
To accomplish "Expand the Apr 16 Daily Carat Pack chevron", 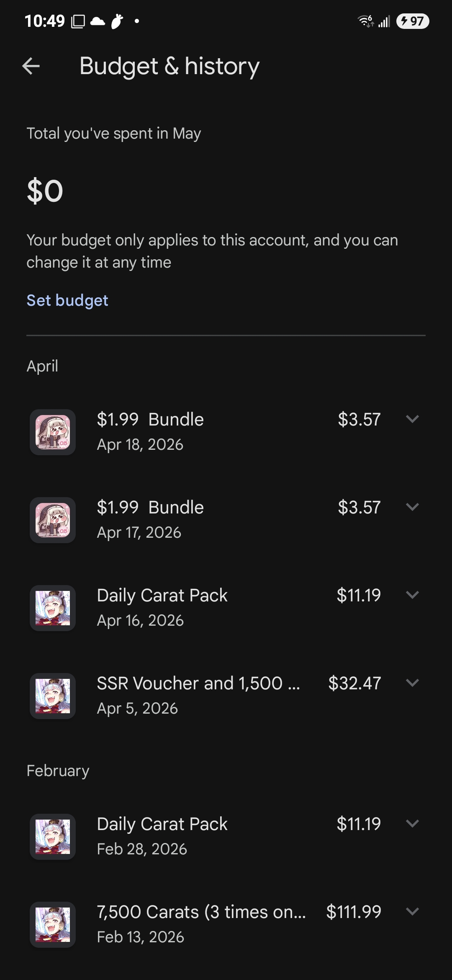I will pyautogui.click(x=413, y=595).
